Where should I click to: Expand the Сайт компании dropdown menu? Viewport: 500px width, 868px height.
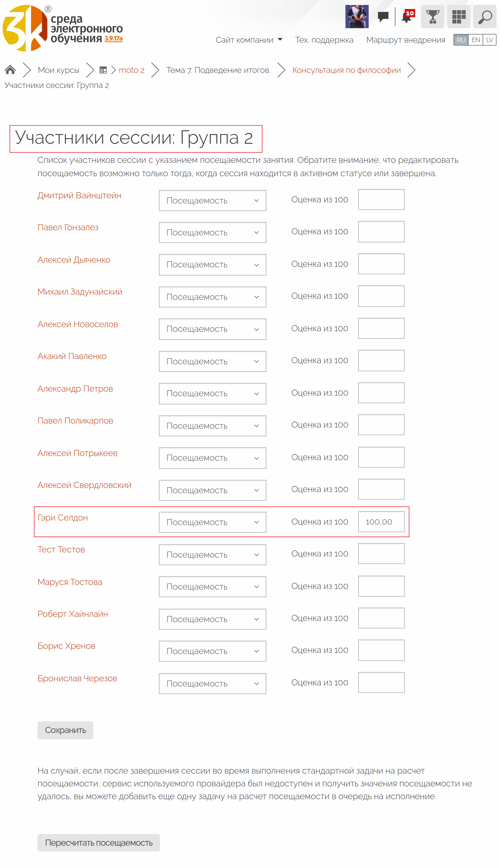[249, 40]
